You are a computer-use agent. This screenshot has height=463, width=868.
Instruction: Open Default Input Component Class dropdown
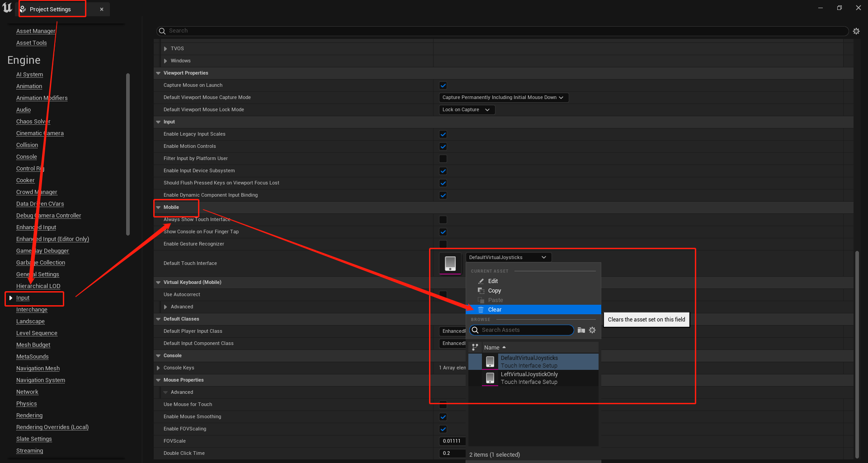[453, 344]
